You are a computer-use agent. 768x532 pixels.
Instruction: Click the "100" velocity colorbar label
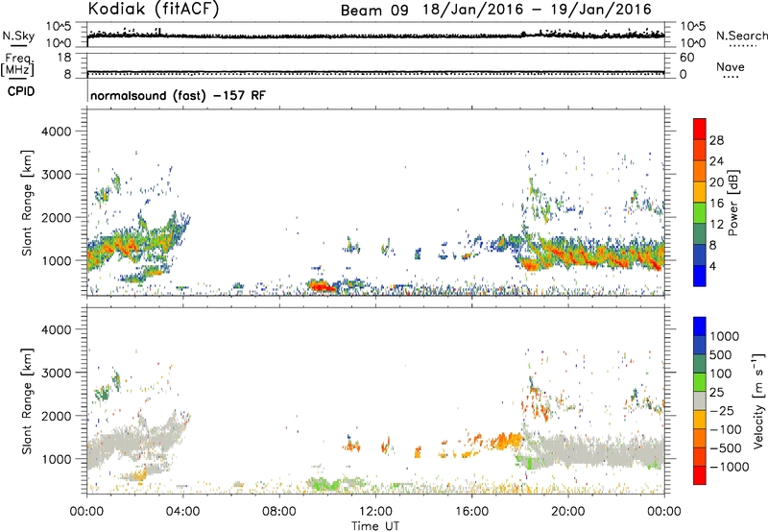click(x=719, y=374)
